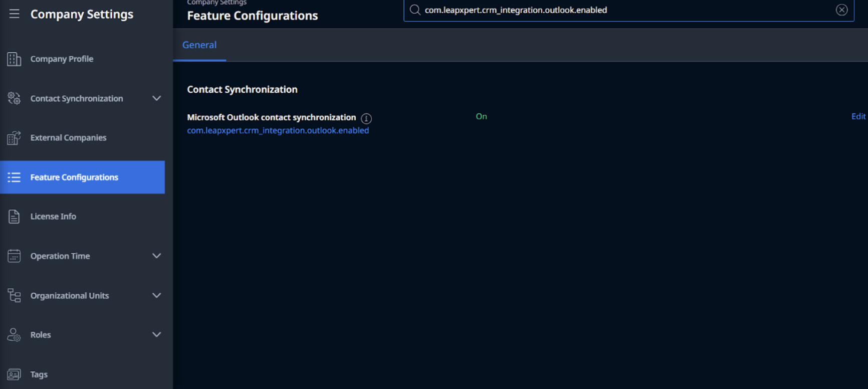Click inside the configuration search field

[629, 10]
